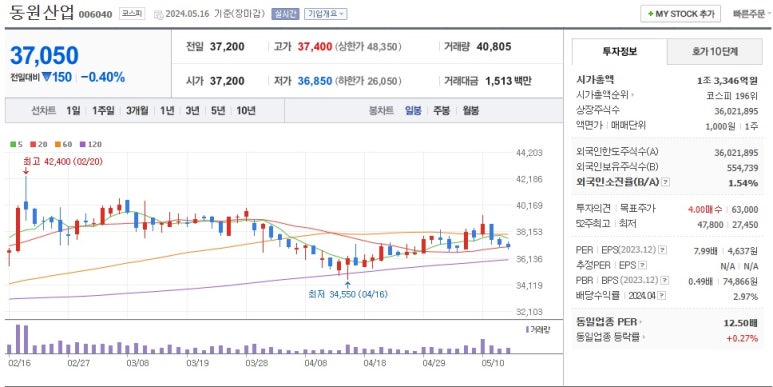Open the help icon next to PBR BPS(2023.12)
Image resolution: width=773 pixels, height=387 pixels.
point(665,281)
